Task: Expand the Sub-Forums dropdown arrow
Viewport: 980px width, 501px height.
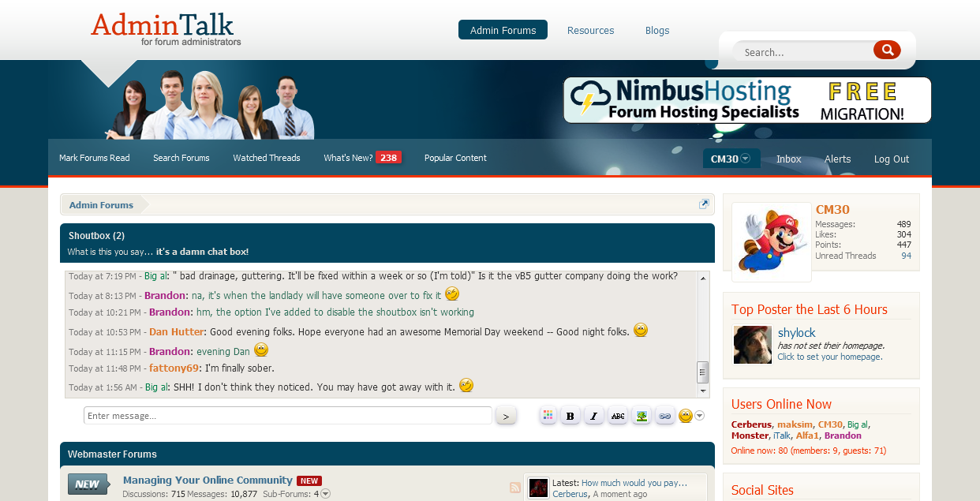Action: 325,494
